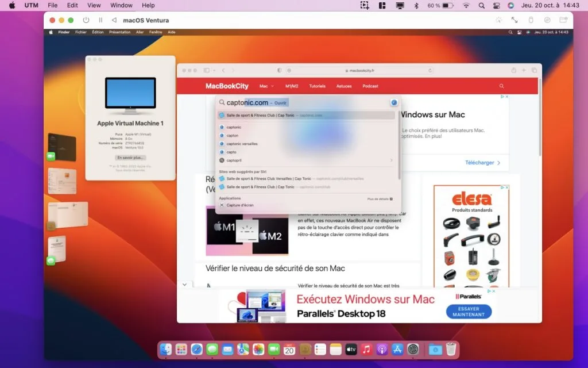The image size is (588, 368).
Task: Open System Settings from the guest Dock
Action: click(x=413, y=350)
